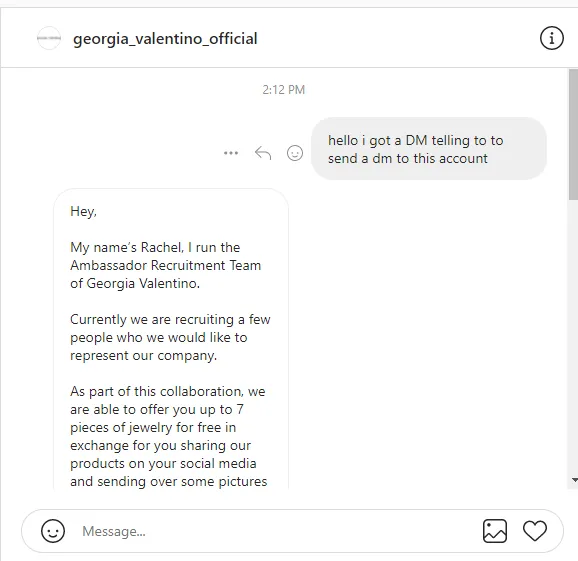This screenshot has width=578, height=561.
Task: React to the sent message with the smiley icon
Action: [x=295, y=153]
